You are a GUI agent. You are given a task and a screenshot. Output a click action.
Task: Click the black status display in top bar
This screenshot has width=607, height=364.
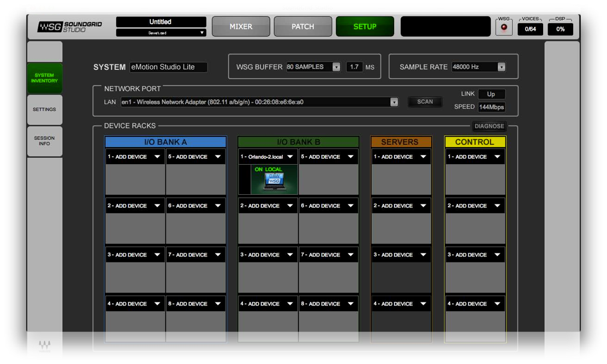[445, 26]
